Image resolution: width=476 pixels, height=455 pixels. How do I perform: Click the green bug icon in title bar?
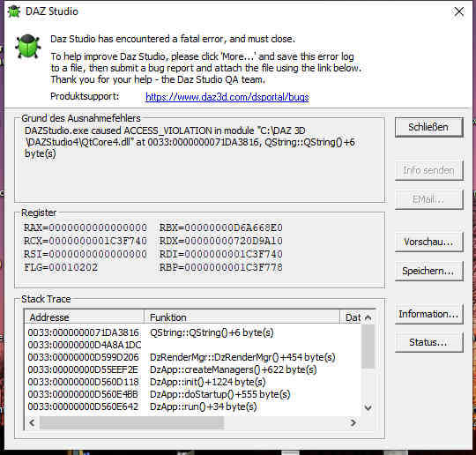coord(14,11)
